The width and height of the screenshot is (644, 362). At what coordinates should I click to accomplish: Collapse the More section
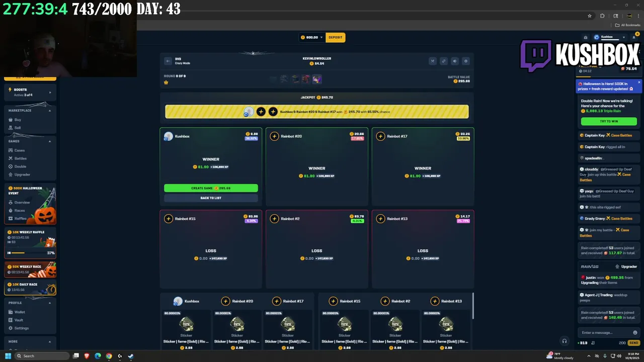[x=49, y=341]
